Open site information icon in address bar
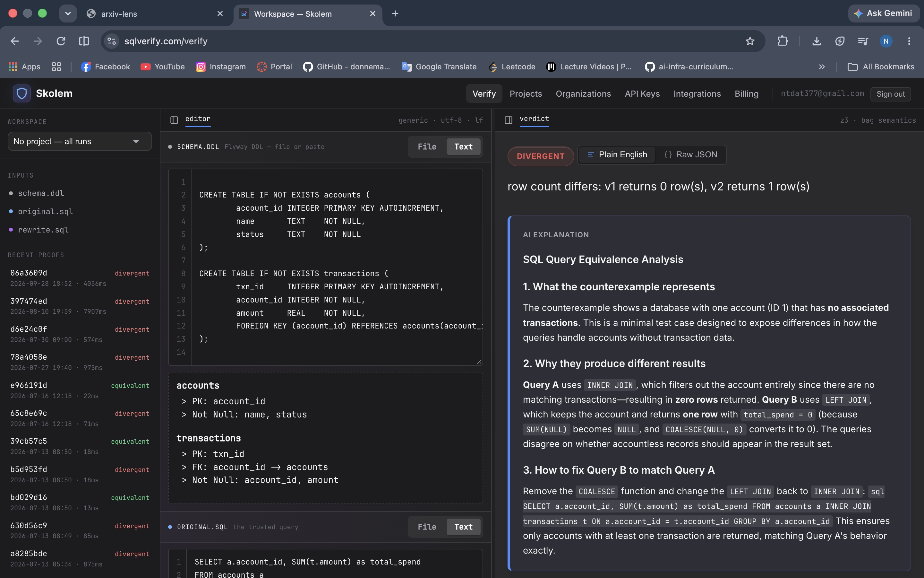Image resolution: width=924 pixels, height=578 pixels. (112, 41)
